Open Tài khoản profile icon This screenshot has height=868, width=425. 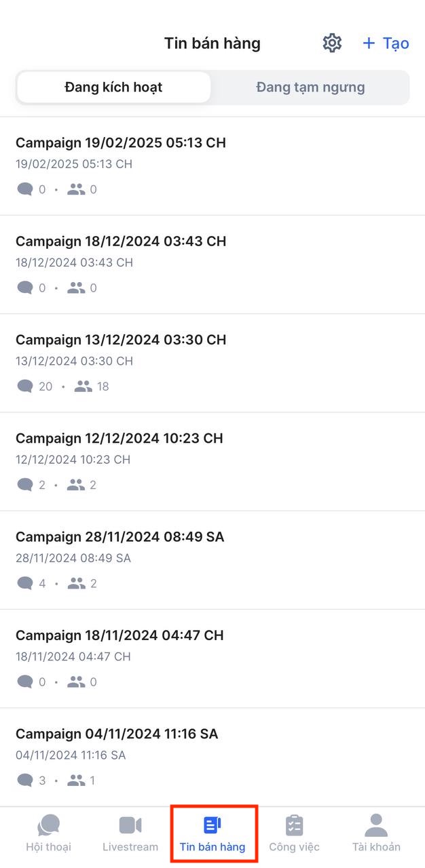point(376,825)
